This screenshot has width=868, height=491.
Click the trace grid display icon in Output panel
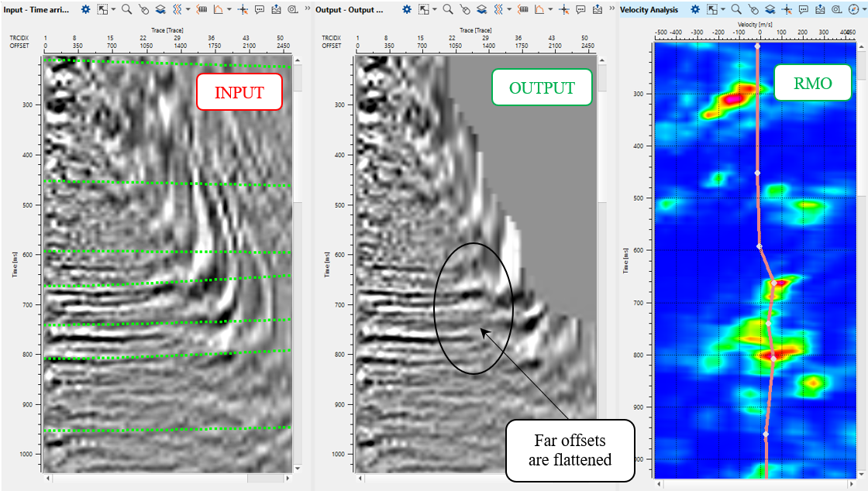(524, 10)
